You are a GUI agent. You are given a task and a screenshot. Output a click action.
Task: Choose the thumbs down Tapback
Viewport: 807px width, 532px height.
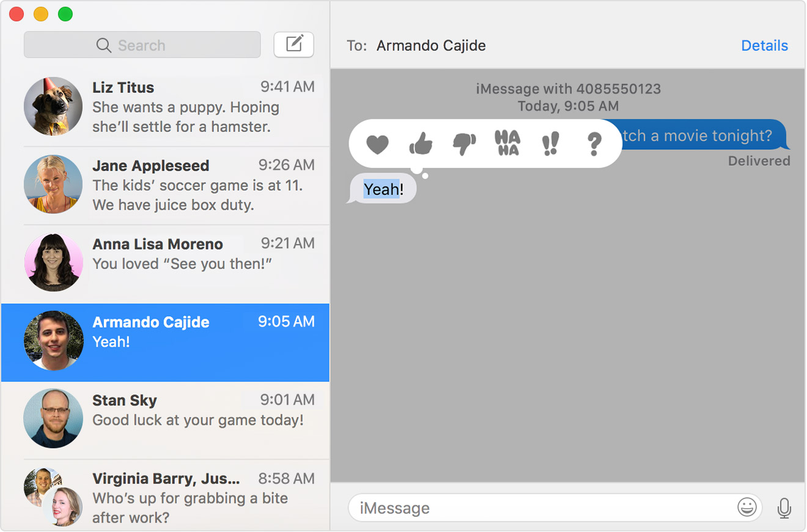(465, 144)
